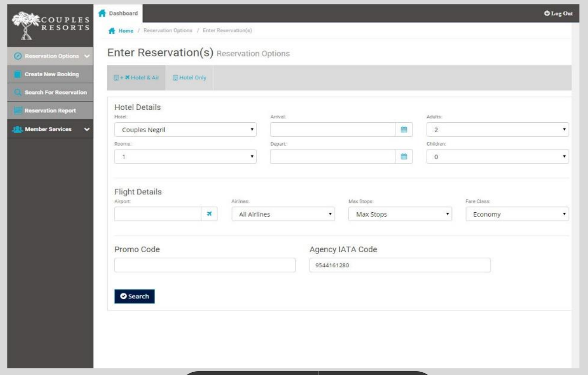The width and height of the screenshot is (588, 375).
Task: Open the Fare Class dropdown
Action: tap(517, 214)
